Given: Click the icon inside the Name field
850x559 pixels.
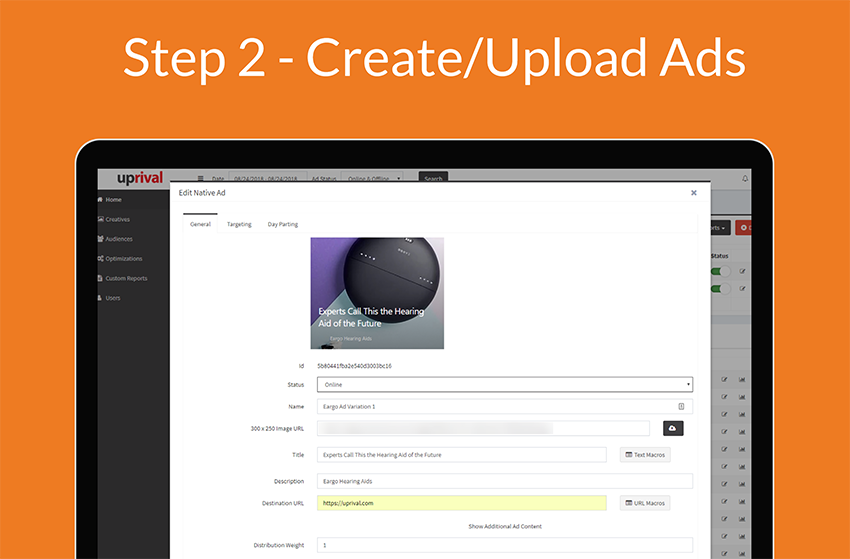Looking at the screenshot, I should 681,406.
